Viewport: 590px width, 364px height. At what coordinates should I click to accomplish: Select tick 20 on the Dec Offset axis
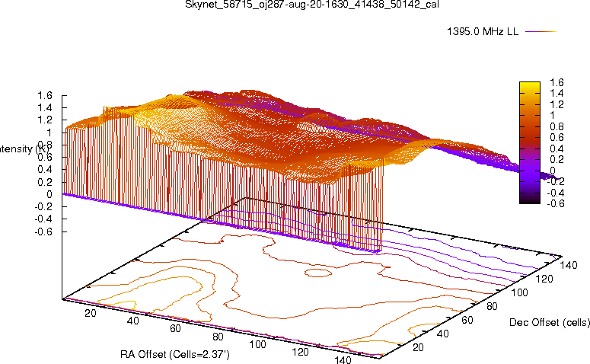click(418, 347)
